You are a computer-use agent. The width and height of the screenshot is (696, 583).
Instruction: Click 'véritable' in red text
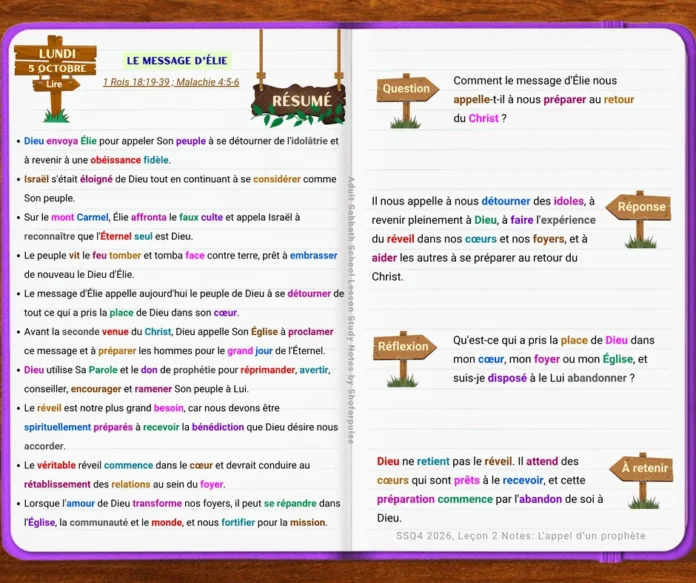[x=56, y=465]
